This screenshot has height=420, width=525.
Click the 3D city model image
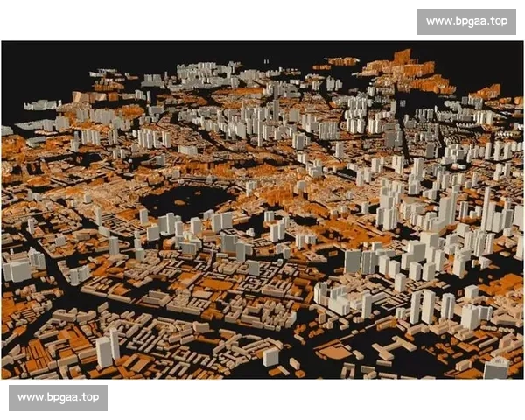coord(262,210)
